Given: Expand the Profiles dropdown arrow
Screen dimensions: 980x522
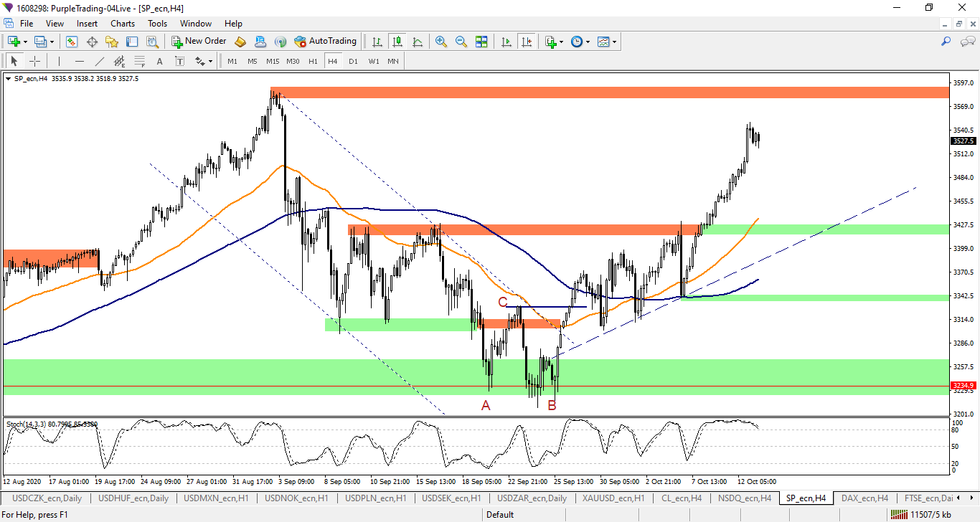Looking at the screenshot, I should tap(52, 42).
